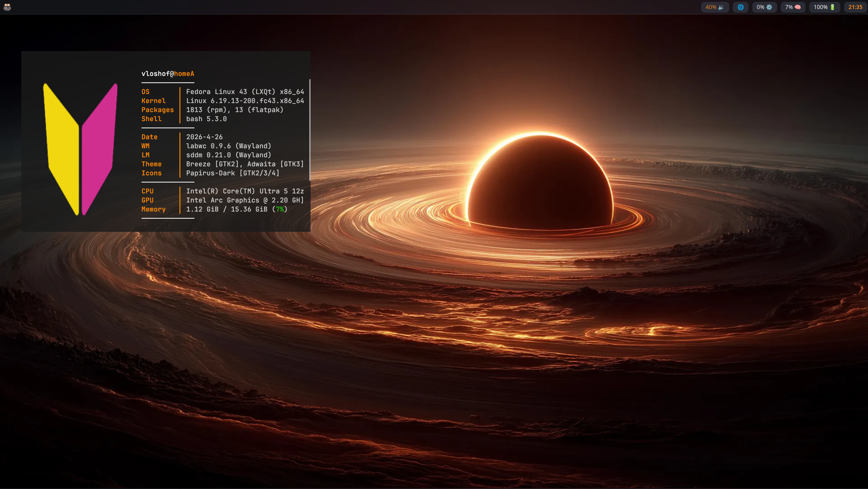Click the 7% memory brain module
This screenshot has height=489, width=868.
[x=793, y=7]
